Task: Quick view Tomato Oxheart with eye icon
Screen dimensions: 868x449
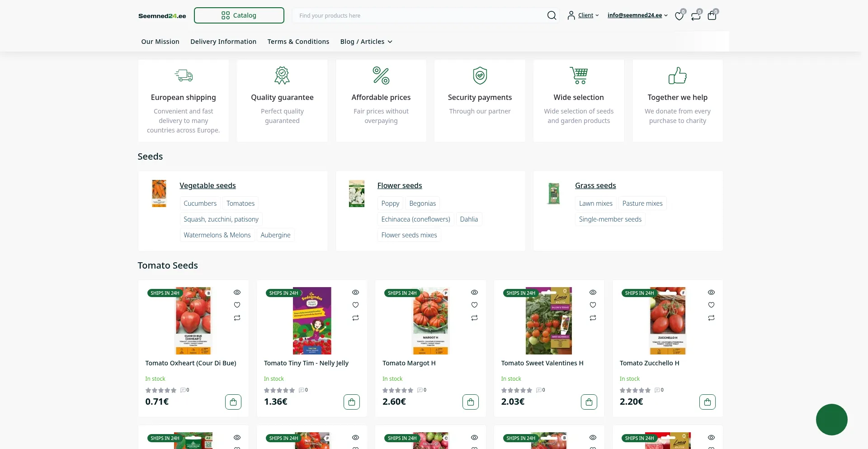Action: click(237, 292)
